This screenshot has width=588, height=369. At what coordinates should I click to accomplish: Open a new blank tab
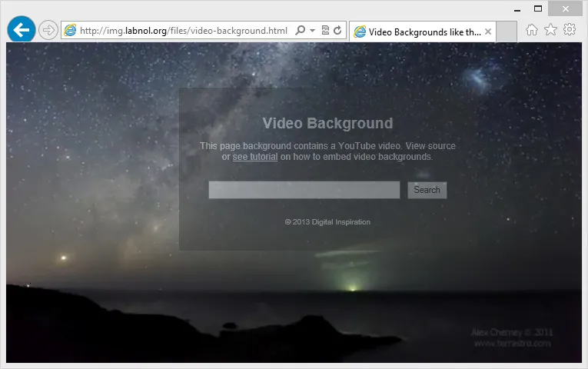(x=507, y=32)
